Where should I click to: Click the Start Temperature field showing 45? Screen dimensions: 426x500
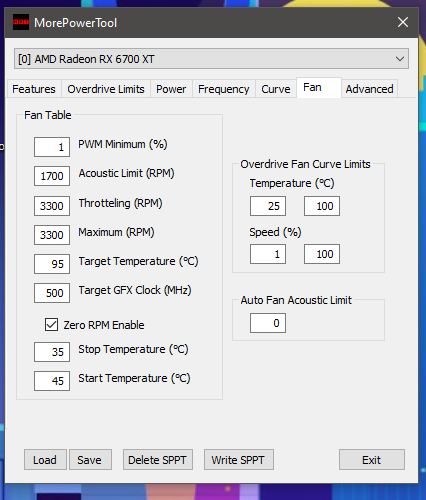pos(52,381)
